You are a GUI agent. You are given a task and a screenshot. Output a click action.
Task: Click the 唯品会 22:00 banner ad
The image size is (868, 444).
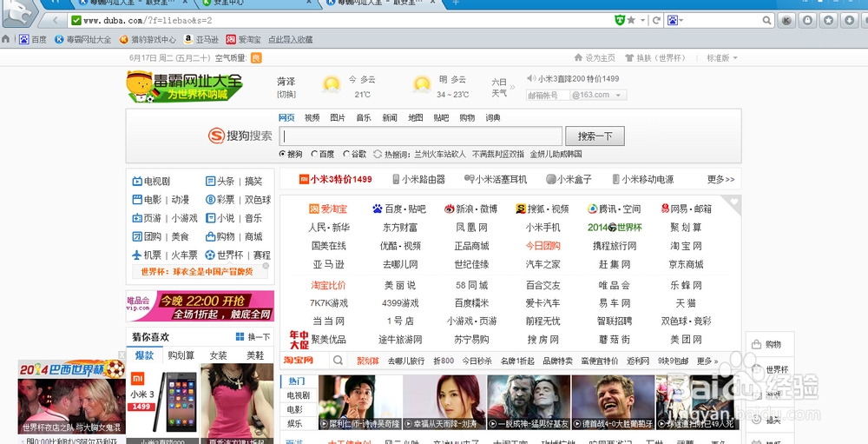pos(200,306)
